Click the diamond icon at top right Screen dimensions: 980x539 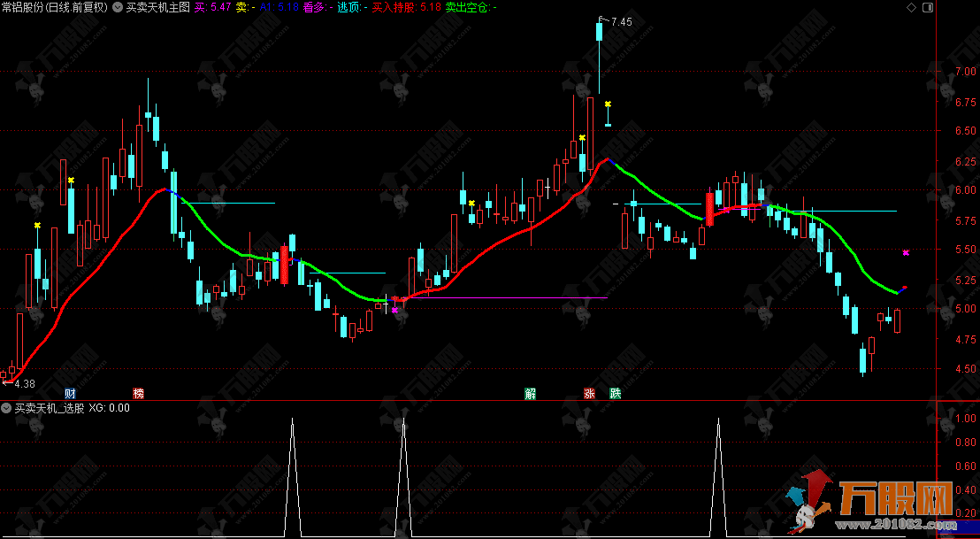[911, 7]
